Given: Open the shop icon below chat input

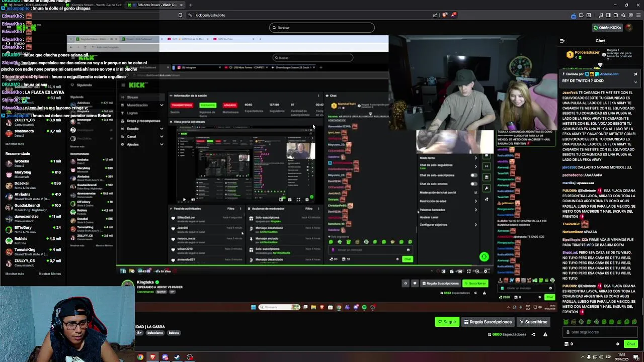Looking at the screenshot, I should (x=567, y=344).
